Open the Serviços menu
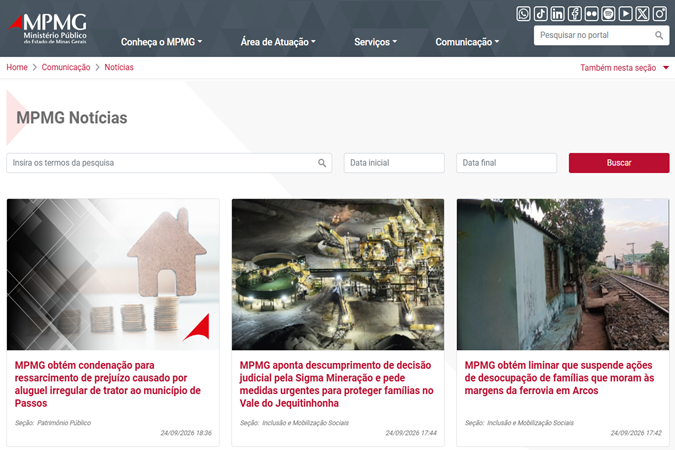Image resolution: width=675 pixels, height=450 pixels. point(375,42)
